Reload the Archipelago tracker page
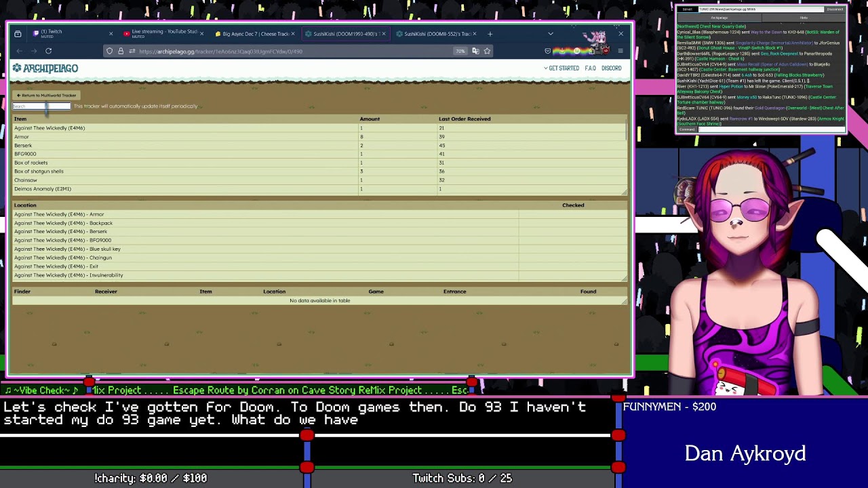 [x=48, y=51]
